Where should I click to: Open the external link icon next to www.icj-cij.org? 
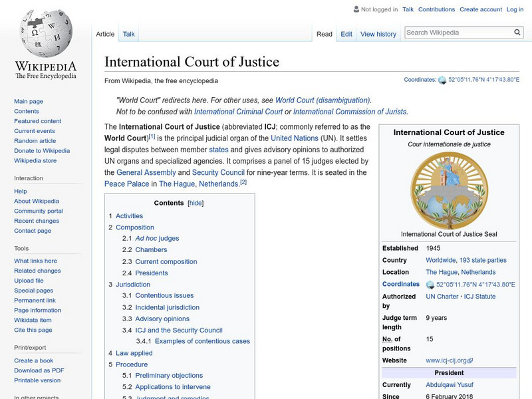[x=469, y=361]
